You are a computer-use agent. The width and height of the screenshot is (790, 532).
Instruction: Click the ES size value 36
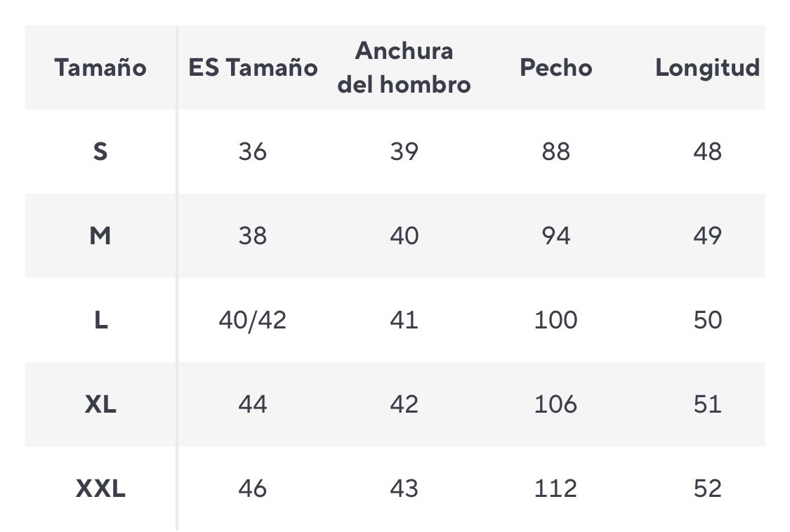coord(253,152)
